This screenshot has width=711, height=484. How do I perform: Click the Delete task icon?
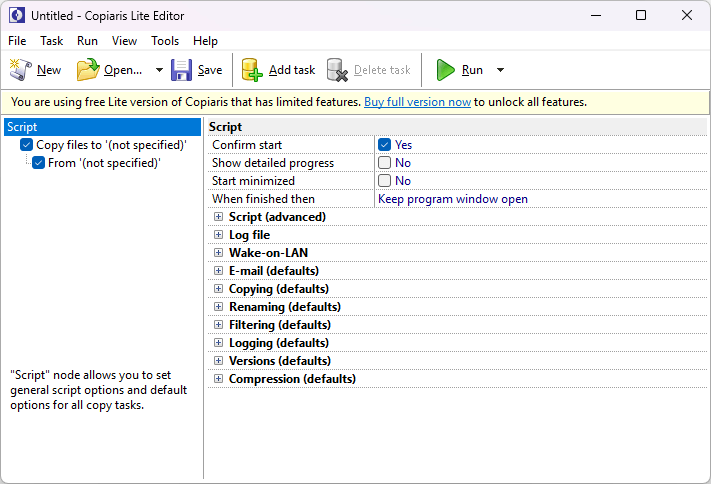point(337,70)
